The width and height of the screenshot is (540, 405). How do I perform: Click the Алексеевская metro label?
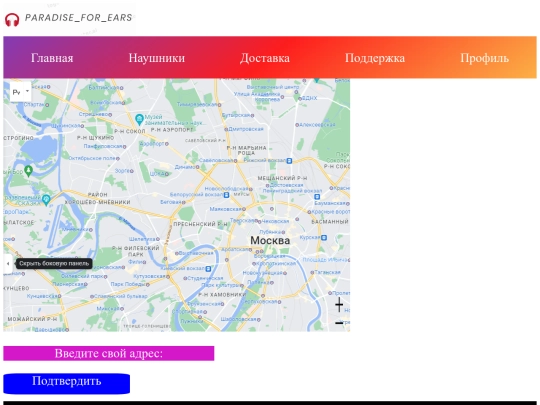317,125
